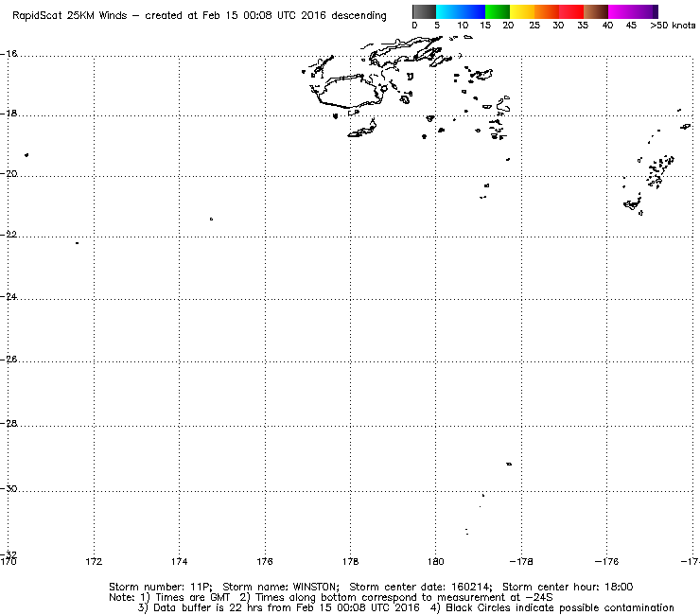Click the legend scale label '35'
700x615 pixels.
pos(583,26)
